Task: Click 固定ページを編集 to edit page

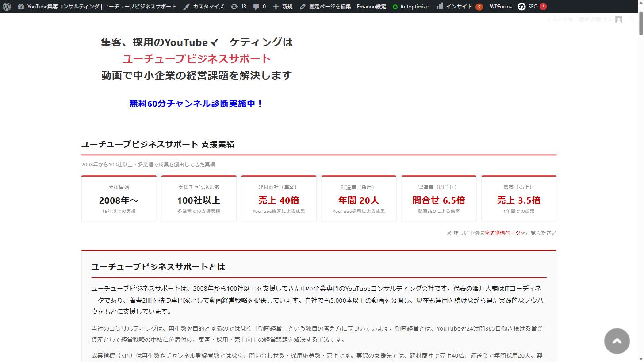Action: [325, 7]
